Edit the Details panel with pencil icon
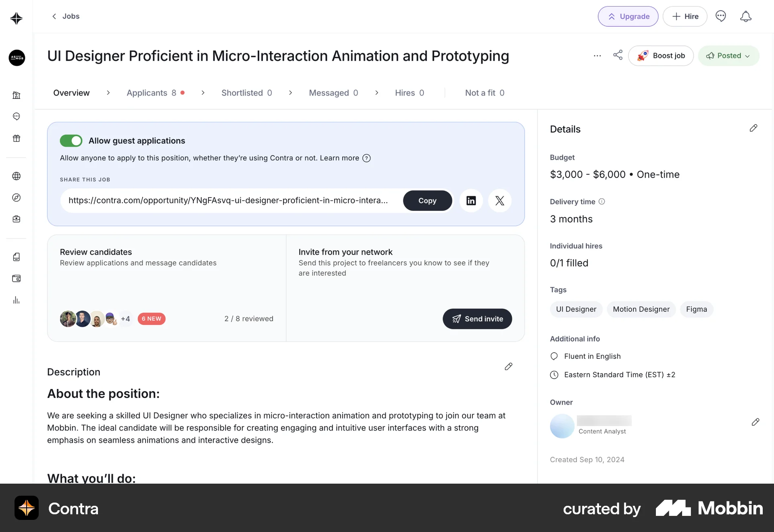This screenshot has width=774, height=532. coord(753,128)
